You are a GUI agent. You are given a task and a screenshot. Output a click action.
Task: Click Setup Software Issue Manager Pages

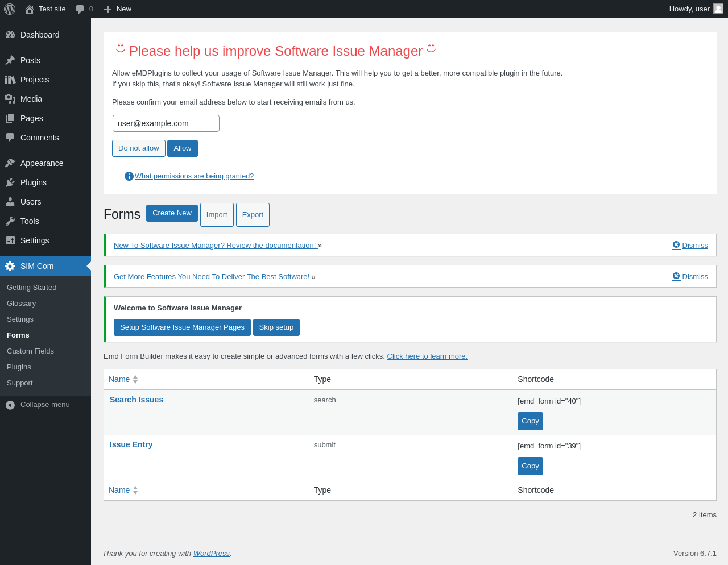182,327
